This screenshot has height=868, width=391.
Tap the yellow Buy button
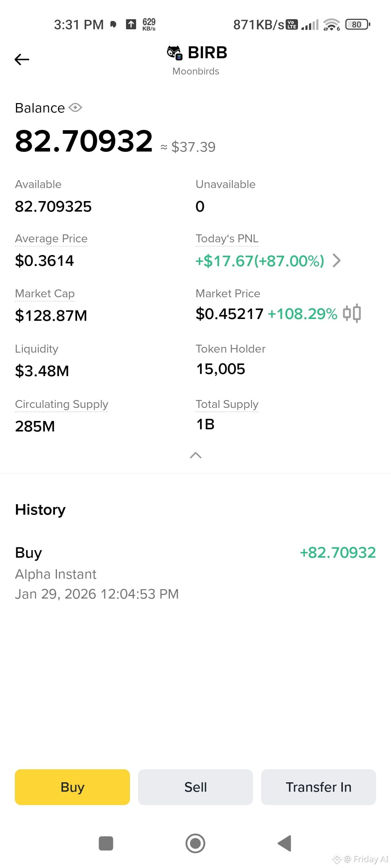pos(72,787)
